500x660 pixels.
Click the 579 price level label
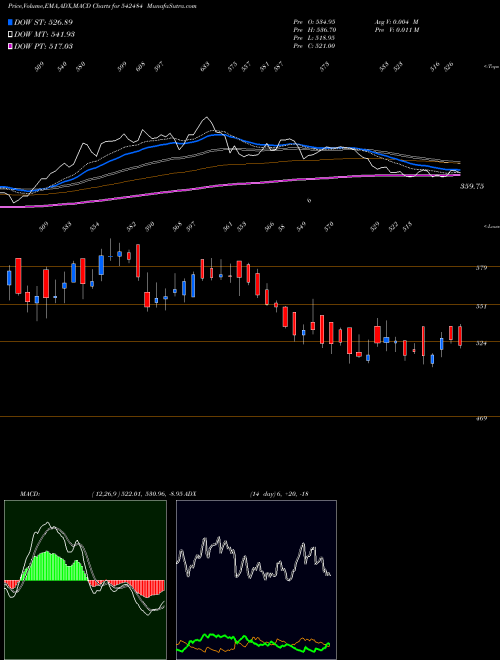coord(481,268)
